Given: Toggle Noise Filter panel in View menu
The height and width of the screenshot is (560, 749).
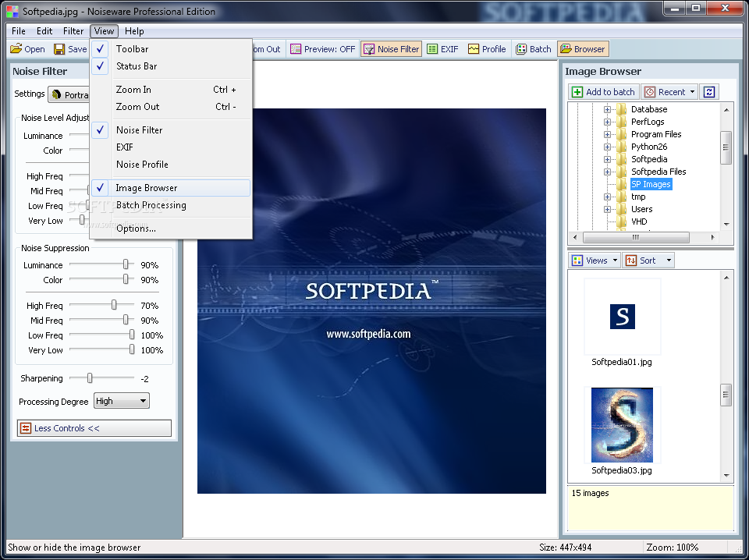Looking at the screenshot, I should (x=171, y=129).
